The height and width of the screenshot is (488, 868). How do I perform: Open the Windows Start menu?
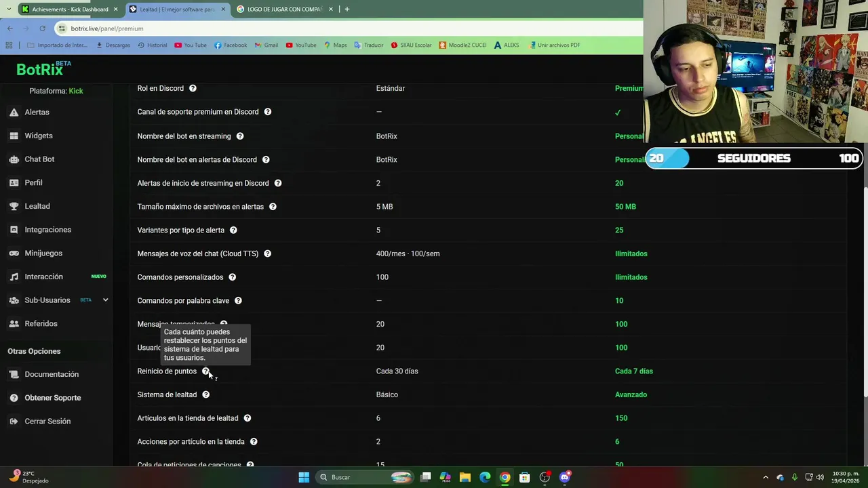coord(304,477)
